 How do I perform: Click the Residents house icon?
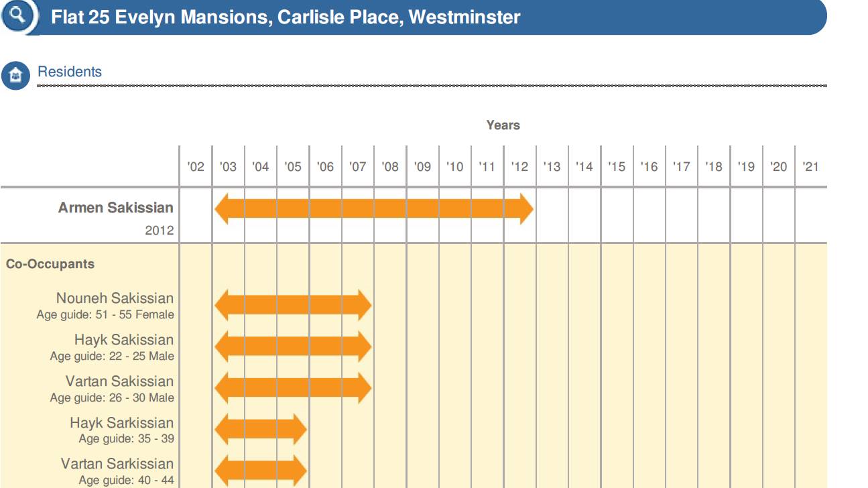click(x=16, y=76)
